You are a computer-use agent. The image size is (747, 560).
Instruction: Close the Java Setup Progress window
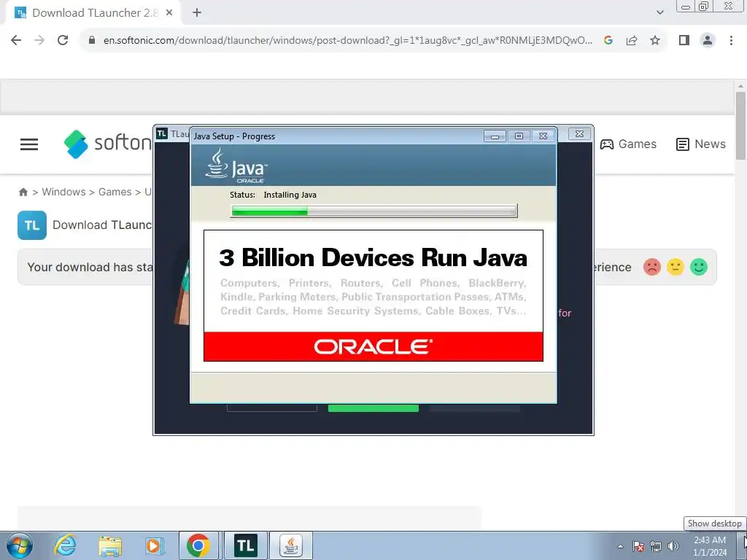click(543, 136)
